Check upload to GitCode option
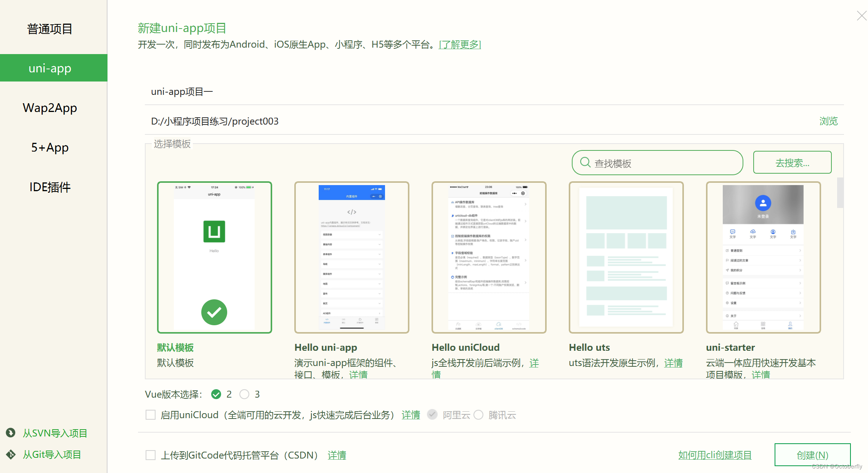868x473 pixels. pyautogui.click(x=151, y=455)
